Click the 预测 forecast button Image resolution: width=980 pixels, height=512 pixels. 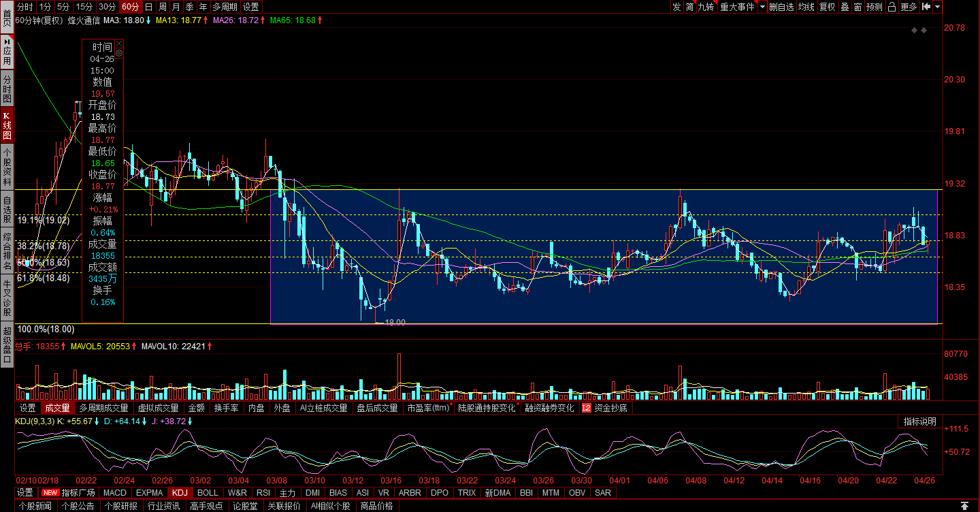point(875,7)
